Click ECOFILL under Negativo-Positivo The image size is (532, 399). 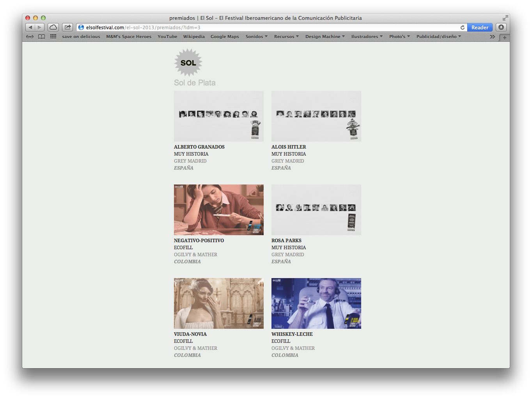pyautogui.click(x=183, y=248)
